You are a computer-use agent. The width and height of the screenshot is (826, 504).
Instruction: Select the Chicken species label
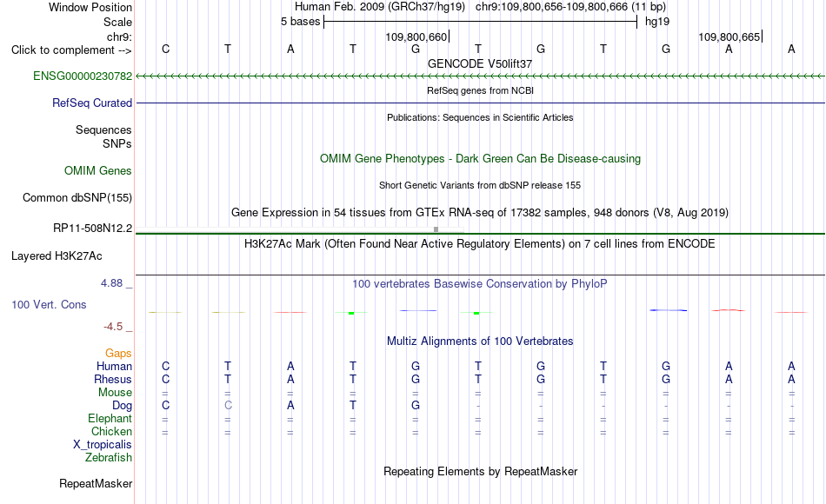[111, 431]
